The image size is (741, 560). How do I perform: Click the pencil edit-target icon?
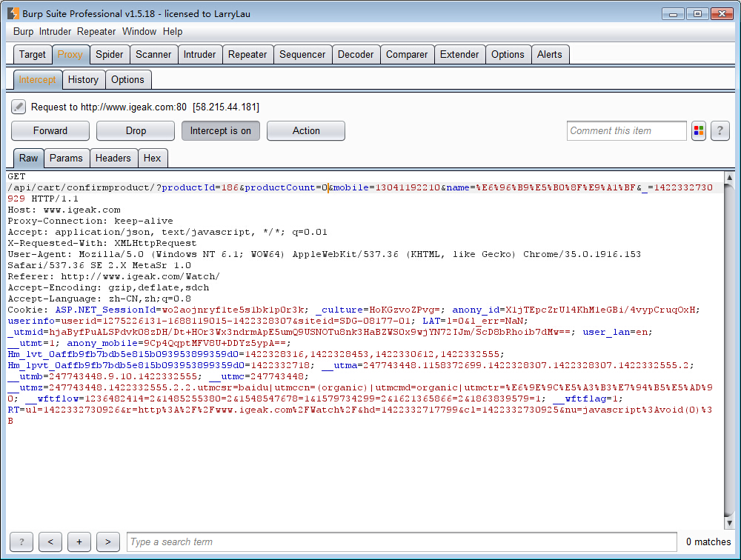(19, 107)
